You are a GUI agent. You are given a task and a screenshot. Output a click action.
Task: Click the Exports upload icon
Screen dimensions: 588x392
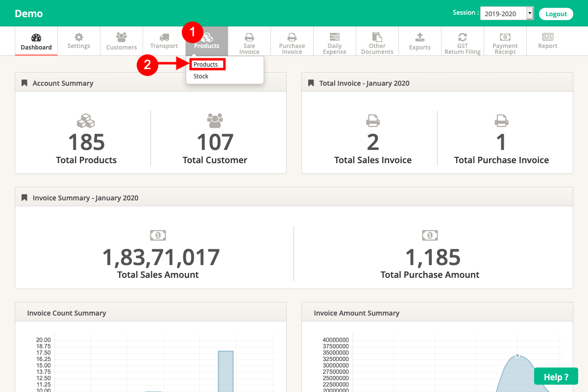[x=420, y=37]
